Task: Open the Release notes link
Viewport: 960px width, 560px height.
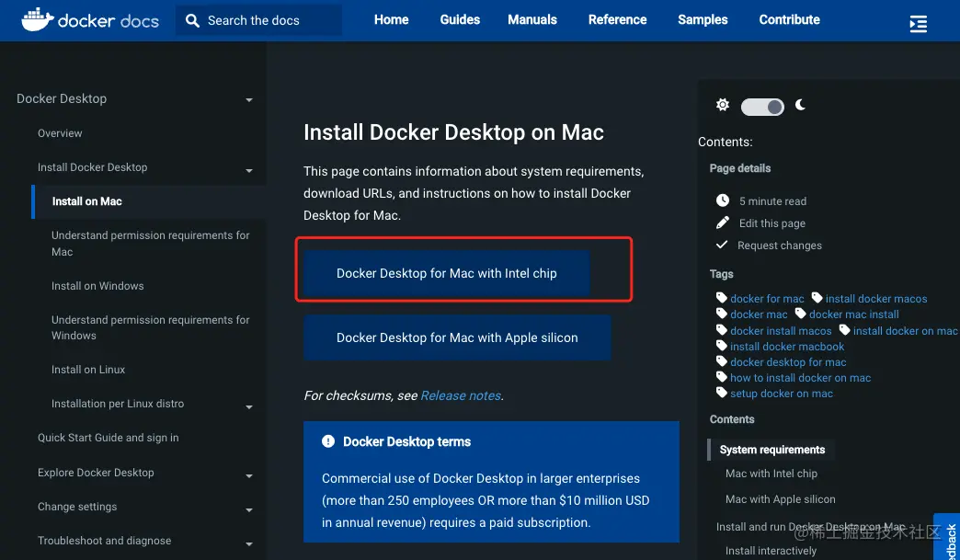Action: pos(461,395)
